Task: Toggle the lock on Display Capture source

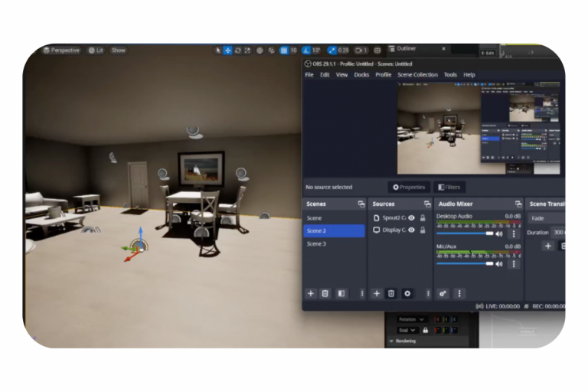Action: 422,230
